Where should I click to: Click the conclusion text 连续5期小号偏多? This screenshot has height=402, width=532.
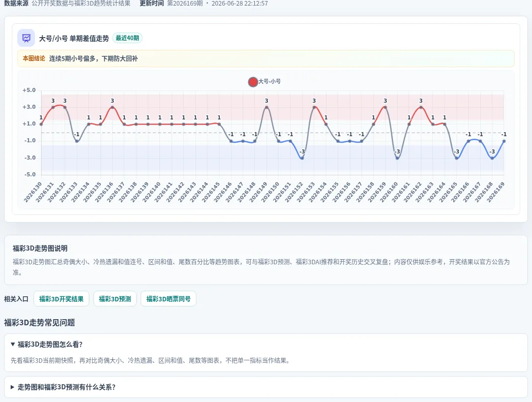point(71,58)
